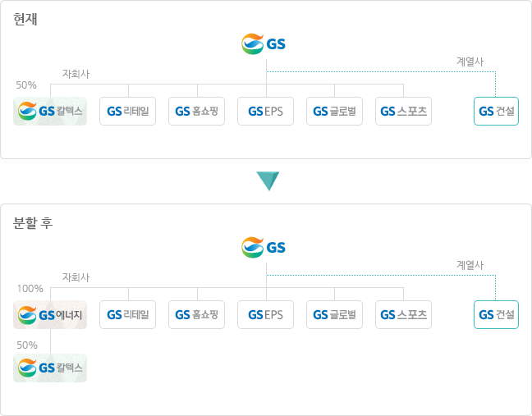The width and height of the screenshot is (532, 416).
Task: Select GS 스포츠 in the 분할 후 chart
Action: 404,314
